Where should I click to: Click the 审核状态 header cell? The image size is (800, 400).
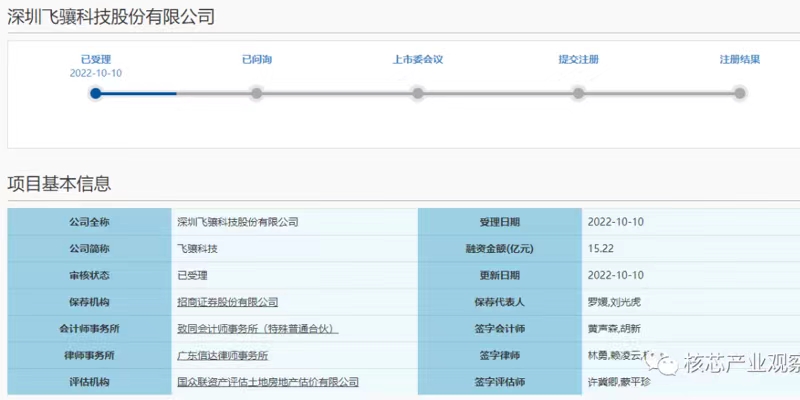(91, 275)
